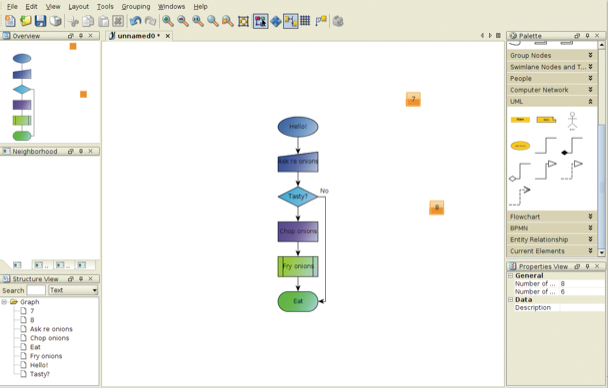Screen dimensions: 608x388
Task: Select Chop onions in the Structure View
Action: click(x=49, y=338)
